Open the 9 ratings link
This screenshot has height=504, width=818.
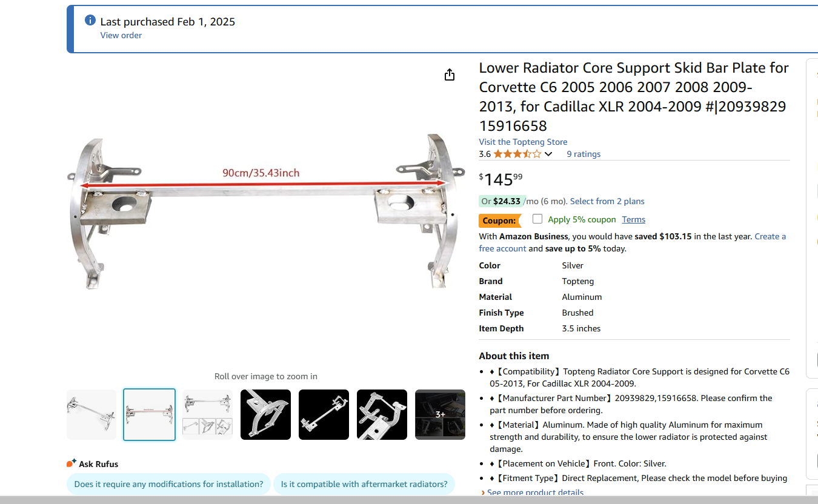click(x=584, y=154)
